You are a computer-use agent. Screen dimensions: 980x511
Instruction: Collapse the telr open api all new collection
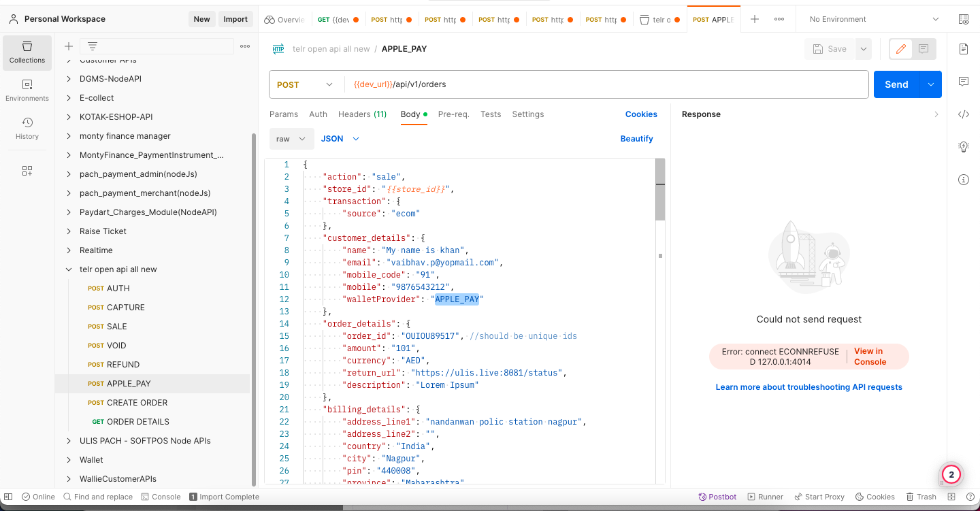pos(69,269)
